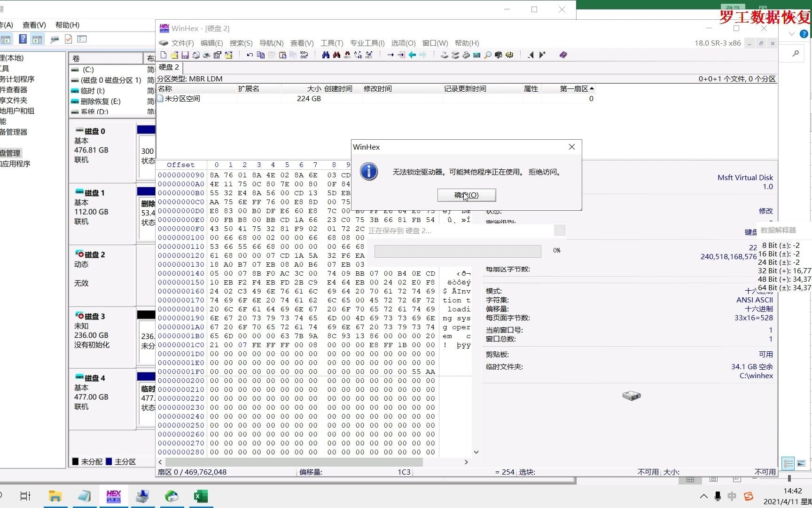Viewport: 812px width, 508px height.
Task: Open the 搜索(S) menu
Action: (x=241, y=43)
